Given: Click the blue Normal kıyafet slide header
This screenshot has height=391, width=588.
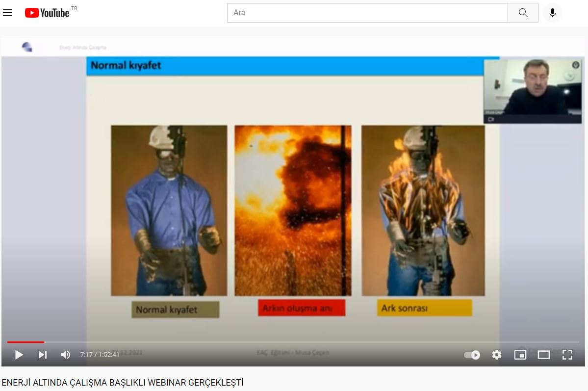Looking at the screenshot, I should [x=285, y=66].
